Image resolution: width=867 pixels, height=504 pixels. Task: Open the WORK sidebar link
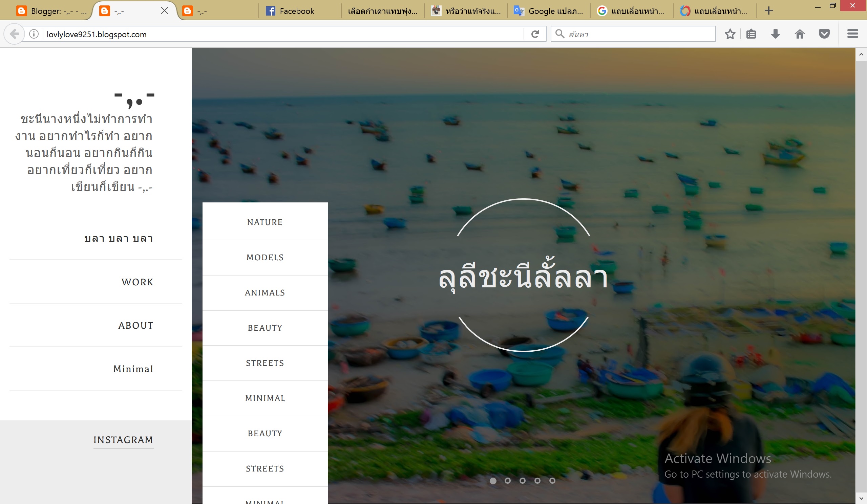[x=137, y=282]
